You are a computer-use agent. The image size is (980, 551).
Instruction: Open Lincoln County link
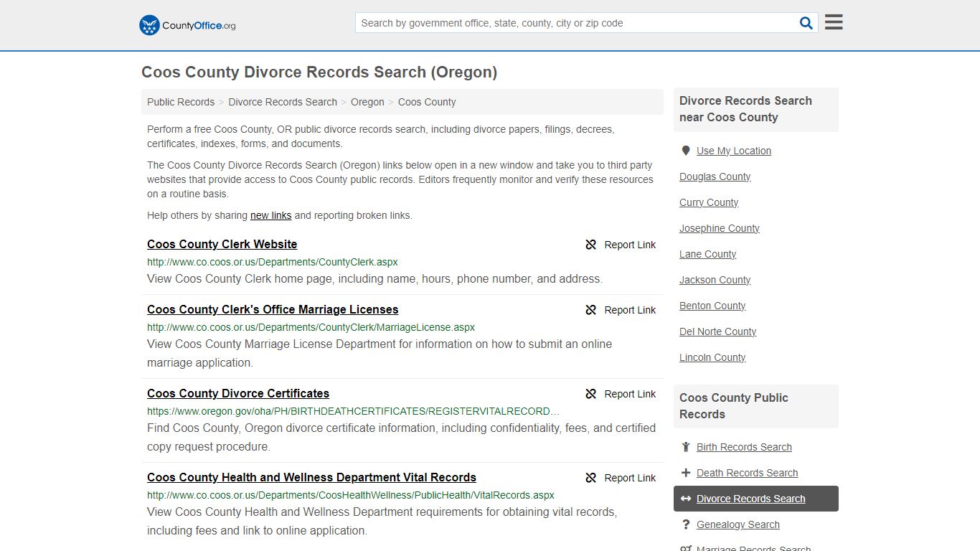[x=712, y=357]
